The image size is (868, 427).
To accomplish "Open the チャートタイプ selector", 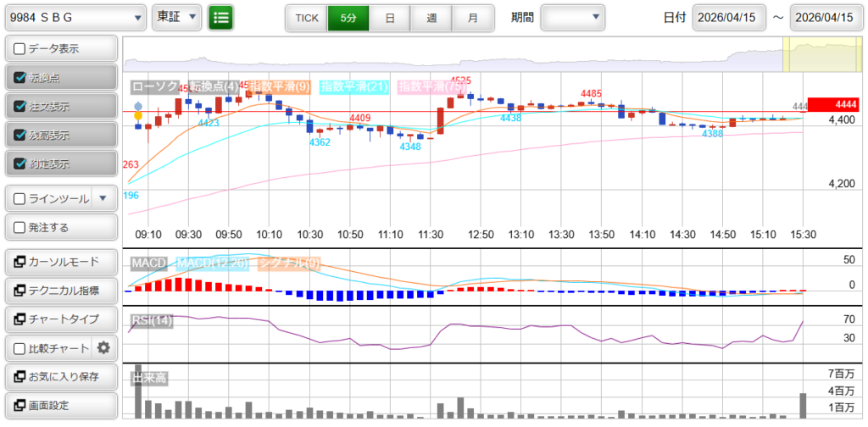I will (x=60, y=319).
